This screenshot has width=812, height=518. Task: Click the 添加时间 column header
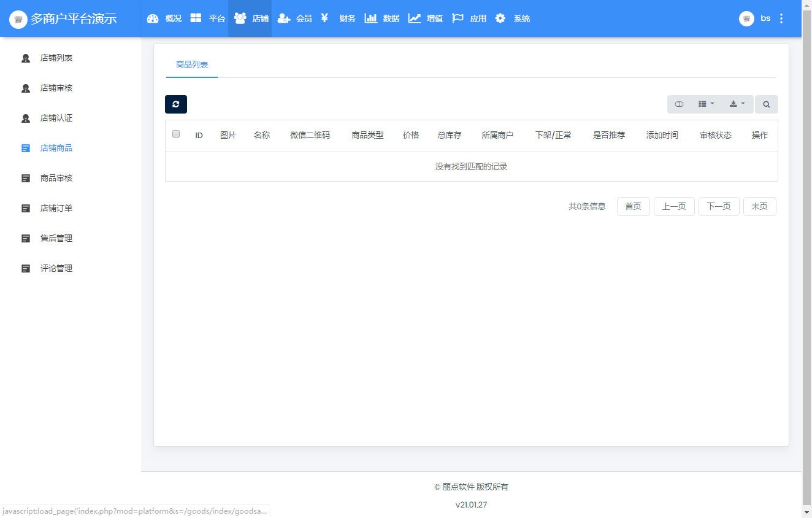pos(662,135)
